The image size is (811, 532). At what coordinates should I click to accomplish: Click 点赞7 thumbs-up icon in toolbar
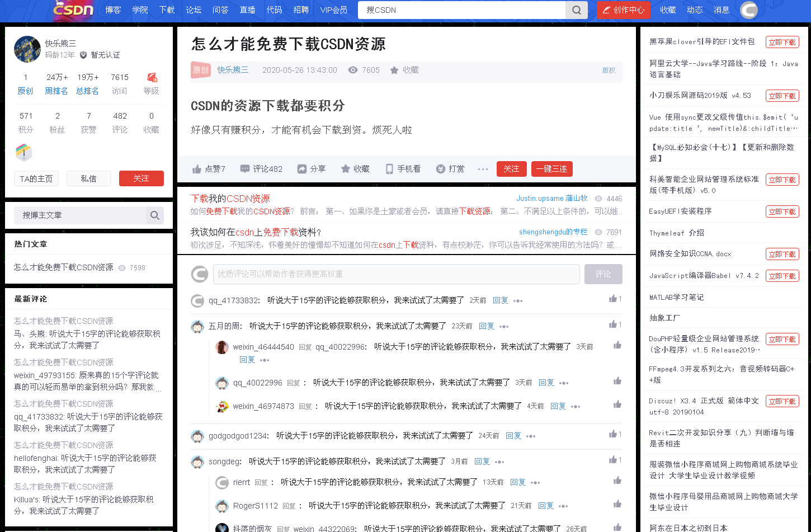point(197,169)
